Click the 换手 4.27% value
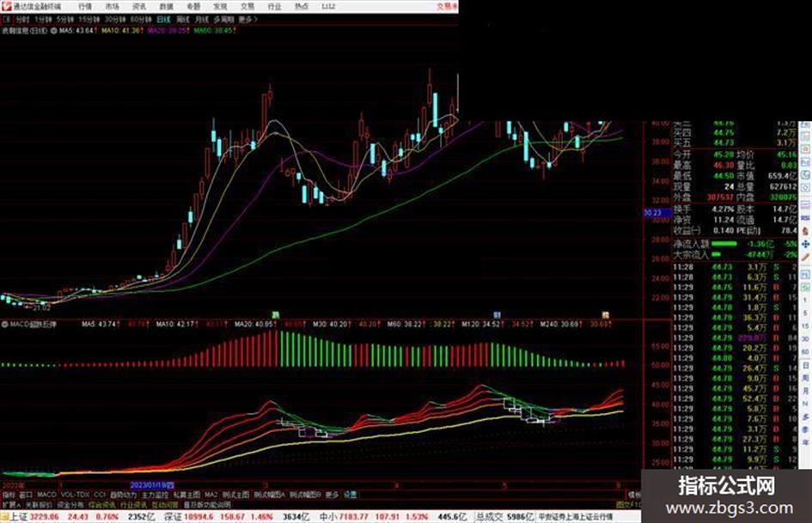Image resolution: width=812 pixels, height=523 pixels. click(x=723, y=210)
